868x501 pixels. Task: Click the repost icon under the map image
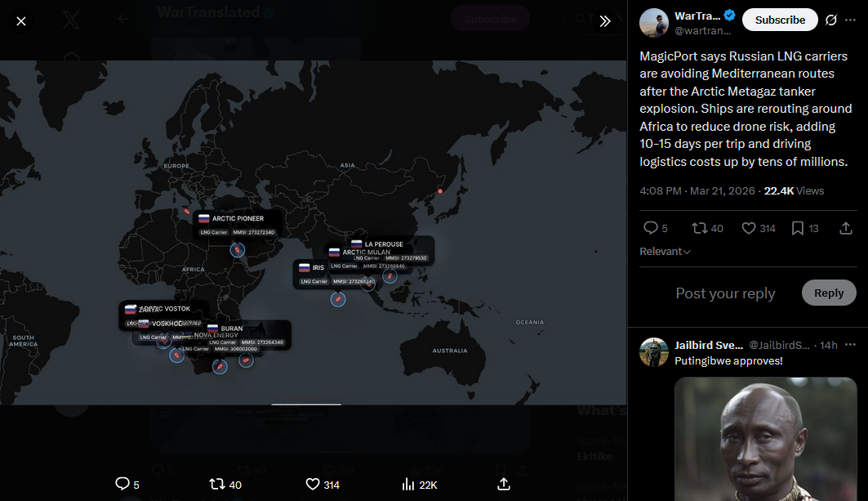(225, 485)
